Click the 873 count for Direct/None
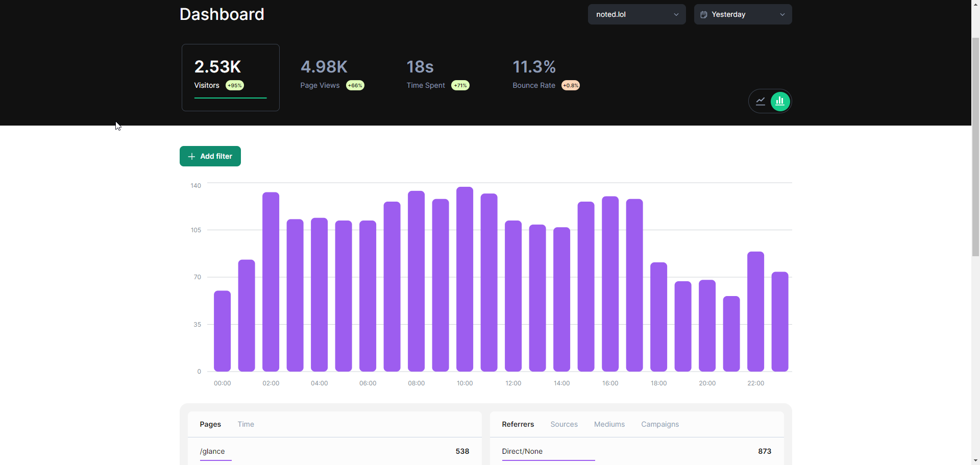Image resolution: width=980 pixels, height=465 pixels. (x=765, y=451)
